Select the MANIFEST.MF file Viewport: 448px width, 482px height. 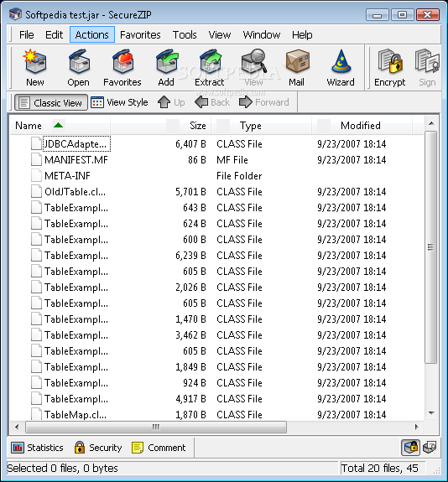coord(76,160)
